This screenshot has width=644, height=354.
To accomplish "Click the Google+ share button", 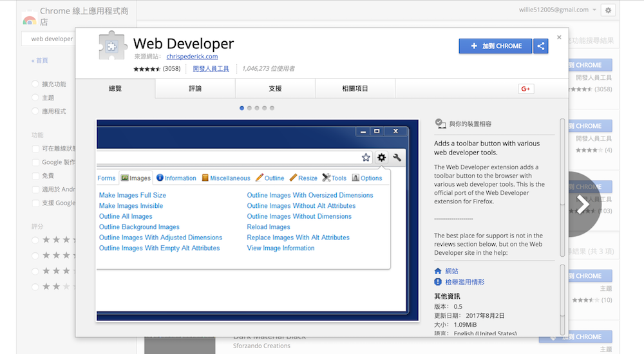I will (x=526, y=89).
